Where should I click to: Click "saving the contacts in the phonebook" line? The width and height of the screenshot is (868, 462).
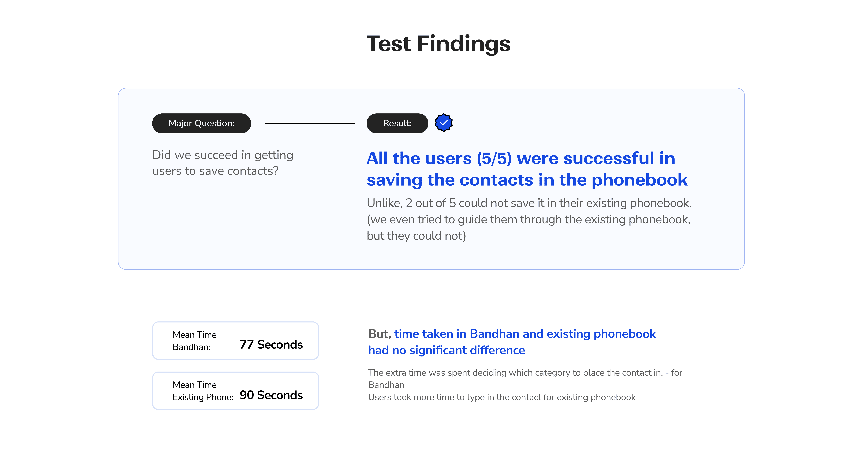tap(527, 180)
